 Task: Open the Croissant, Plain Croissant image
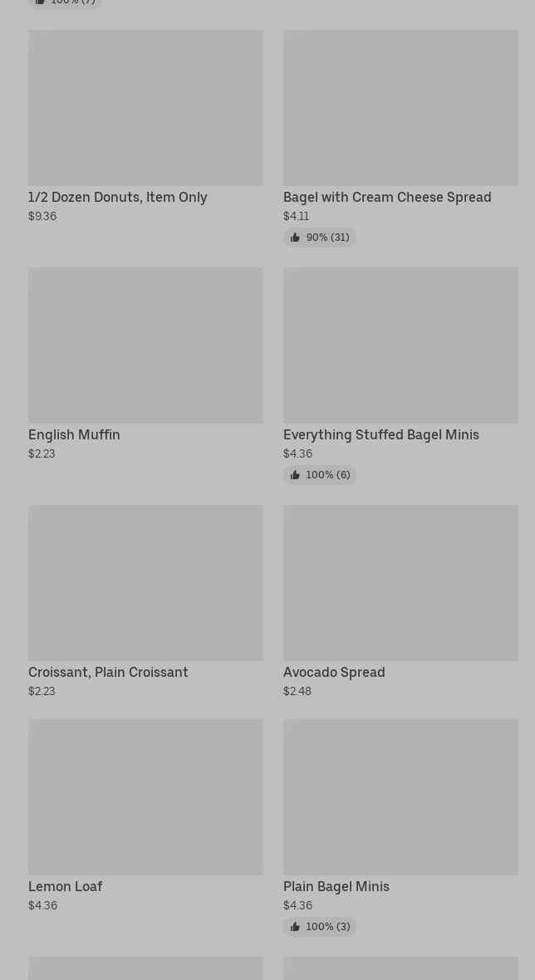[145, 583]
